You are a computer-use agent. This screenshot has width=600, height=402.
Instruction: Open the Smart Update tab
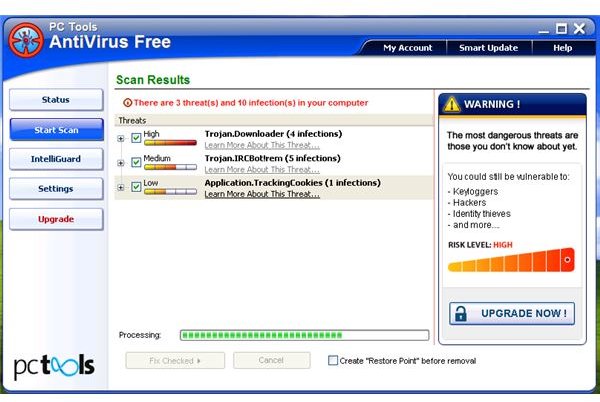coord(489,48)
